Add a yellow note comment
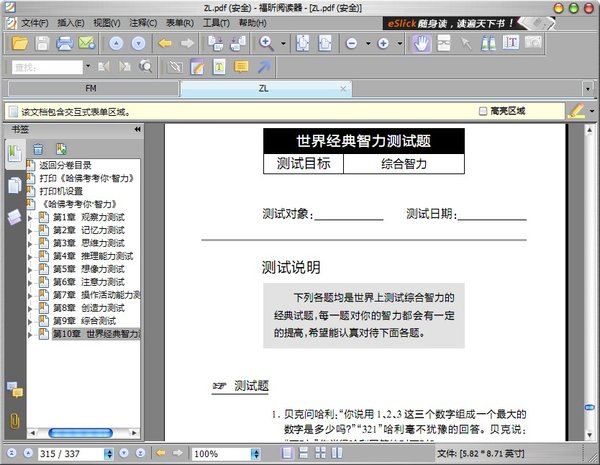This screenshot has width=600, height=465. point(241,67)
